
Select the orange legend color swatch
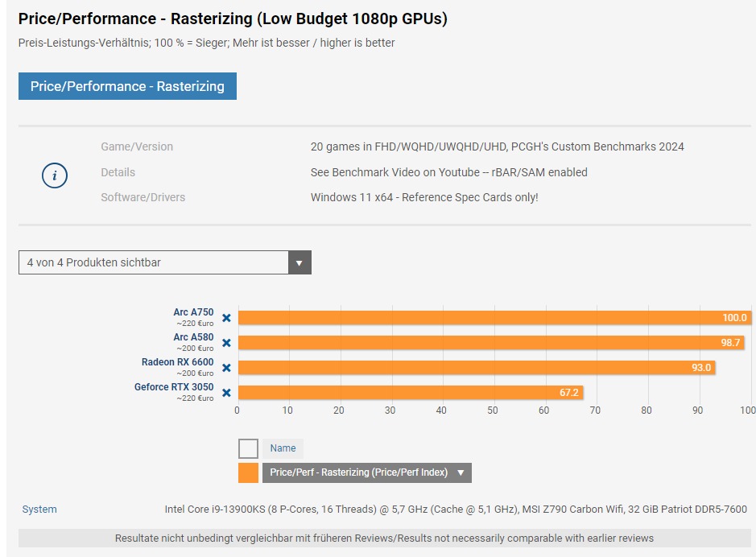(x=246, y=472)
